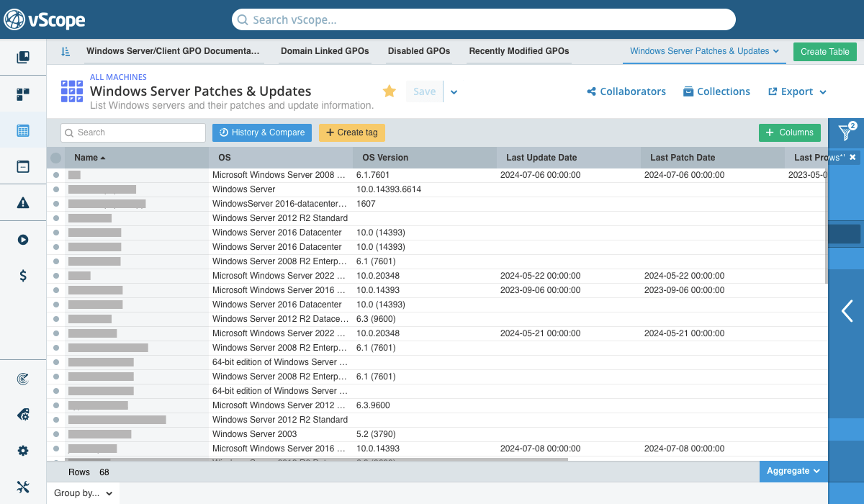The image size is (864, 504).
Task: Click the Create Table button
Action: [x=825, y=52]
